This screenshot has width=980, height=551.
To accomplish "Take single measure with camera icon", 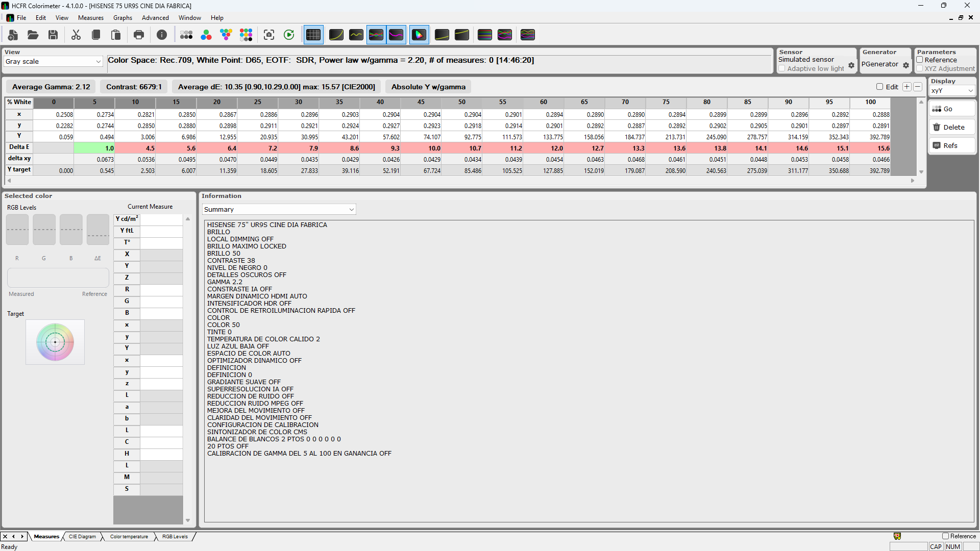I will click(x=269, y=35).
